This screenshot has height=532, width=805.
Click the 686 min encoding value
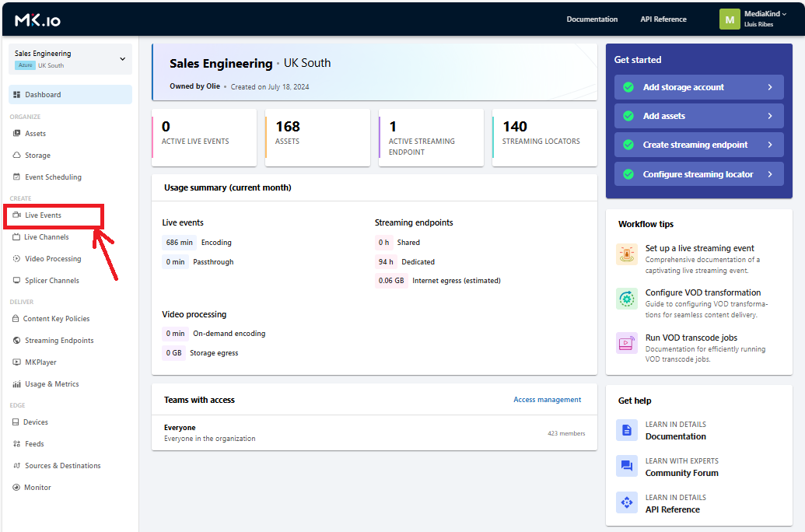pyautogui.click(x=179, y=243)
